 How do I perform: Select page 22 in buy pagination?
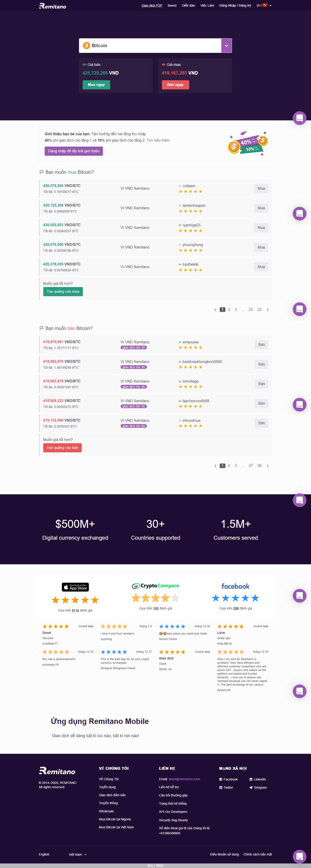(x=251, y=309)
